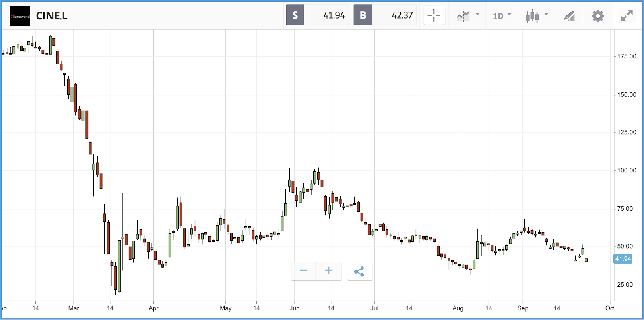Image resolution: width=644 pixels, height=320 pixels.
Task: Click the Apr date axis label
Action: point(153,308)
